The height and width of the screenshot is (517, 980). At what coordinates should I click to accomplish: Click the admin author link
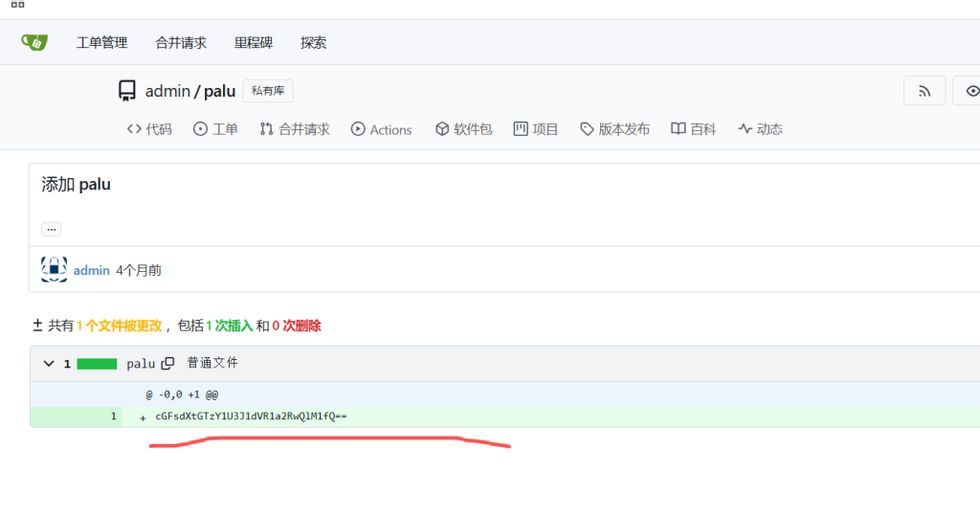click(92, 270)
